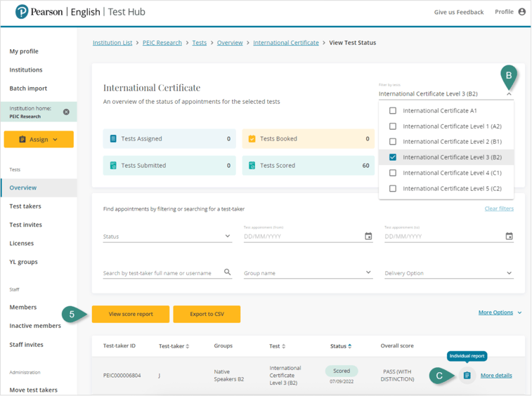532x396 pixels.
Task: Sort table by Status column
Action: tap(341, 346)
